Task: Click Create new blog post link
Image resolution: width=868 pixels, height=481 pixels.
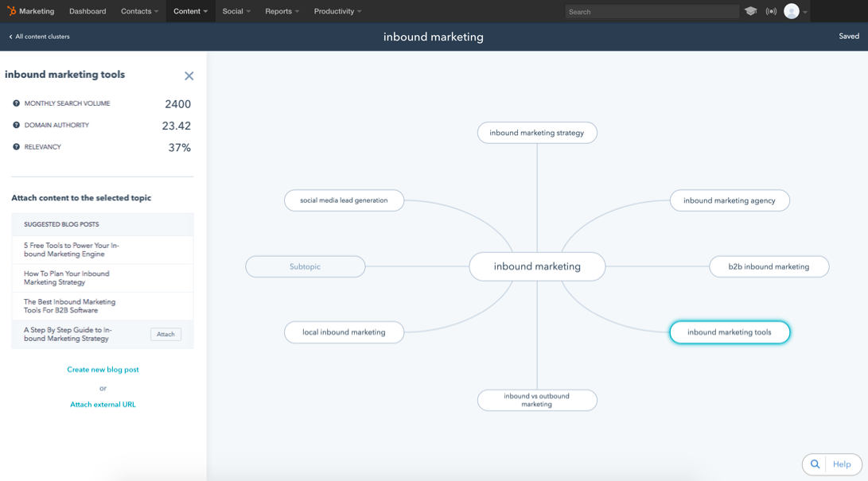Action: click(103, 370)
